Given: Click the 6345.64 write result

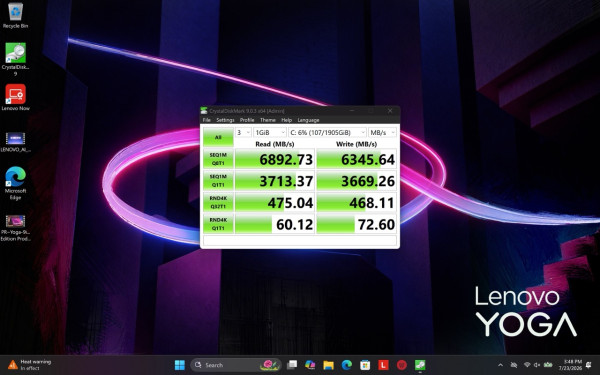Looking at the screenshot, I should pos(356,159).
